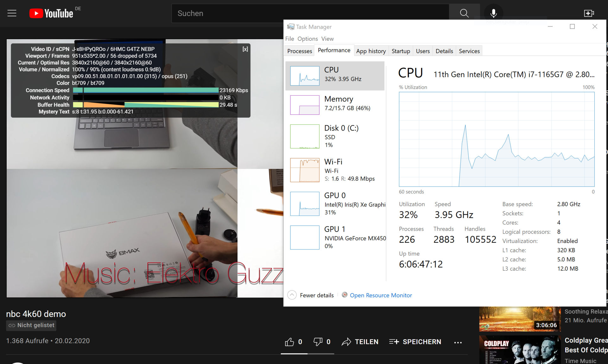Click the Up time value 6:06:47:12

421,264
